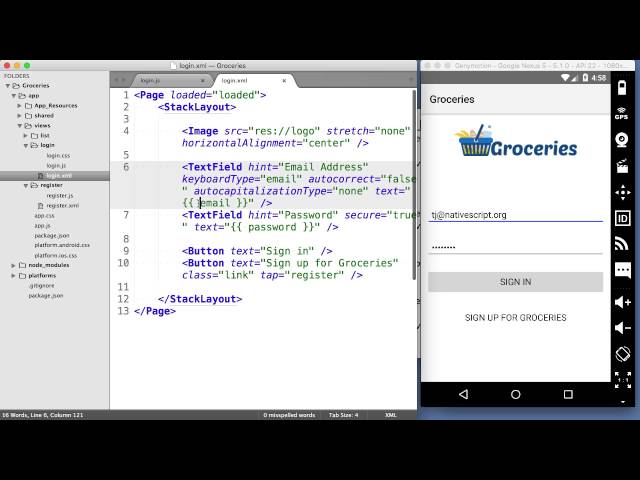Click 0 misspelled words in status bar

(289, 415)
